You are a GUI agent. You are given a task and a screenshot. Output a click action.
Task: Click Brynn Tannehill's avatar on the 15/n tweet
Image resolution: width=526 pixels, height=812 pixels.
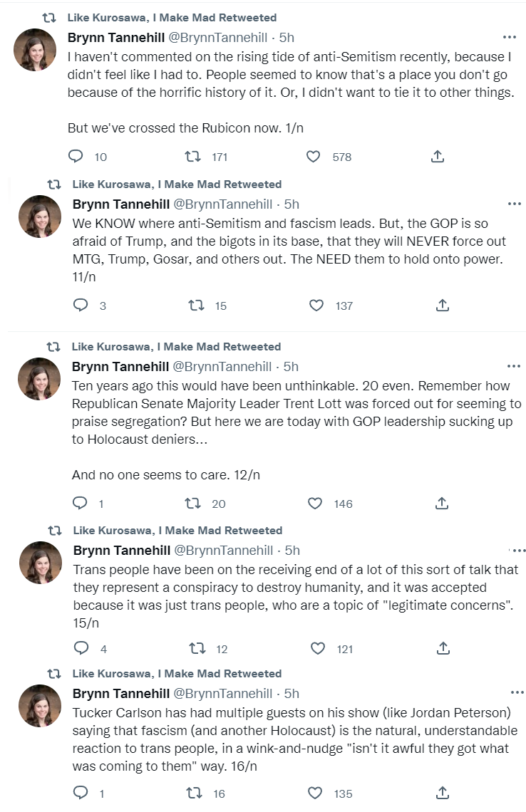(40, 562)
